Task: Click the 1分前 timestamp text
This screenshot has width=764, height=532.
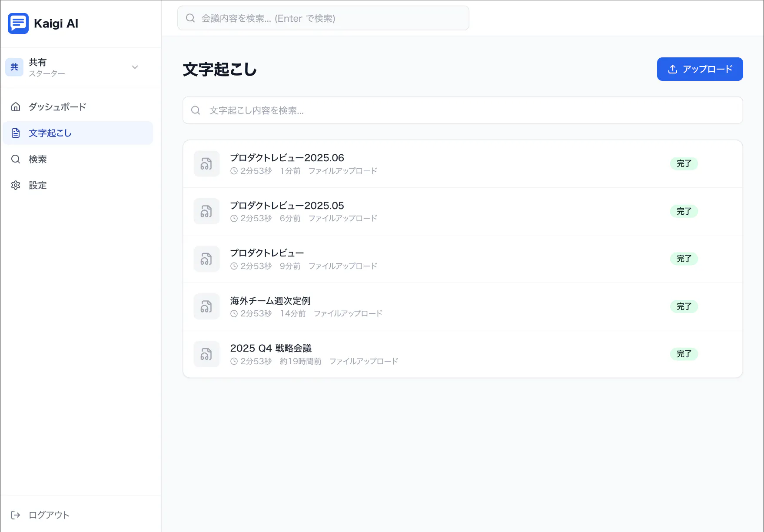Action: click(290, 171)
